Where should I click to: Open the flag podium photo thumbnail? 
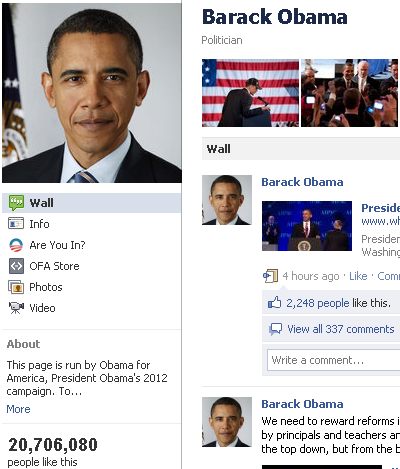pos(250,93)
